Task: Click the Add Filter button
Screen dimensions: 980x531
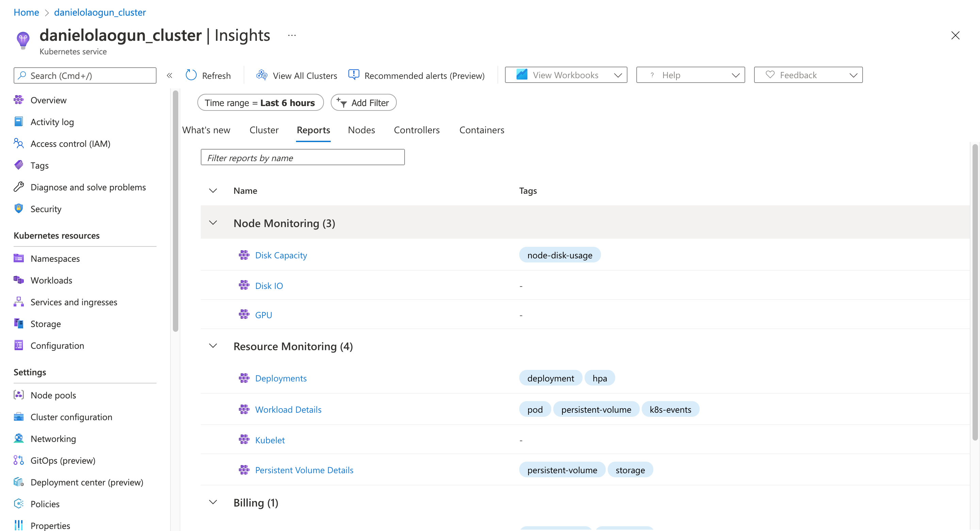Action: [x=363, y=103]
